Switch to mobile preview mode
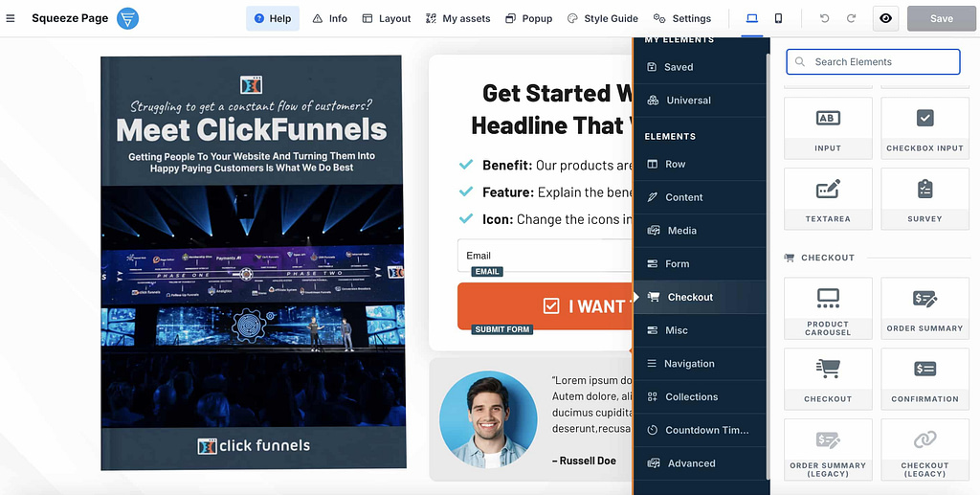Screen dimensions: 980x495 (x=778, y=19)
